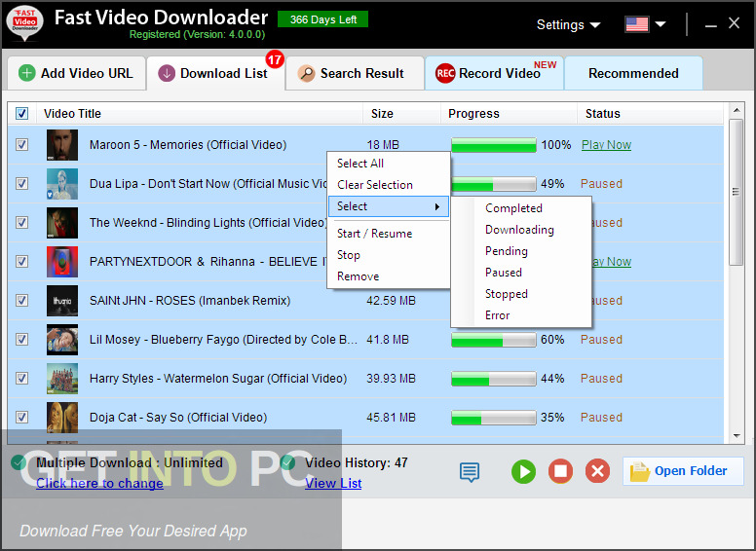Open The Weeknd Blinding Lights thumbnail

click(x=62, y=223)
